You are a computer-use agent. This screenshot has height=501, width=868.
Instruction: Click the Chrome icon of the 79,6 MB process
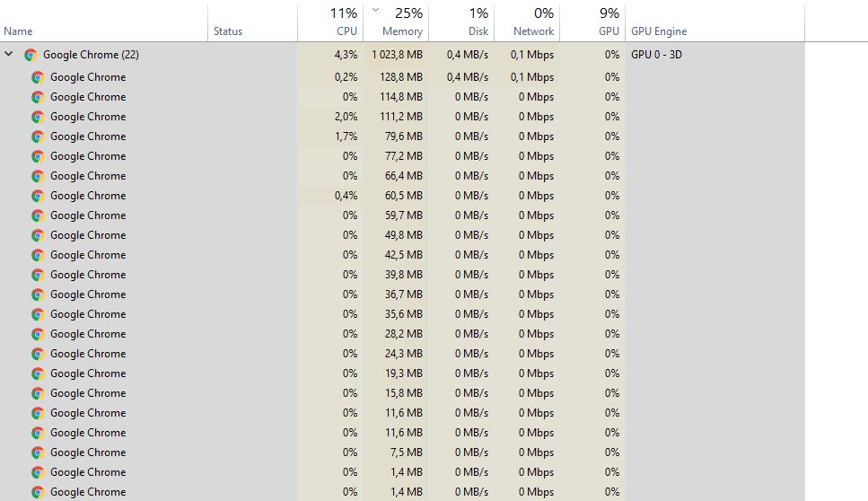pyautogui.click(x=38, y=136)
